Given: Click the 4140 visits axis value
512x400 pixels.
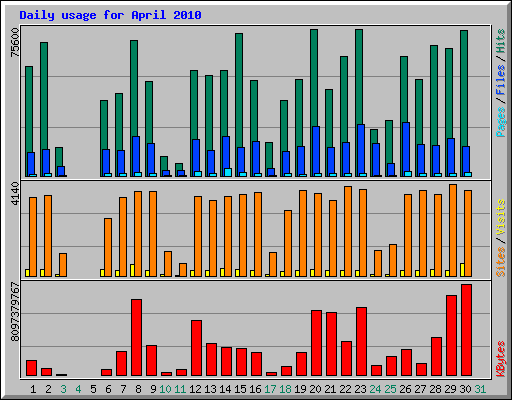Looking at the screenshot, I should (x=15, y=193).
